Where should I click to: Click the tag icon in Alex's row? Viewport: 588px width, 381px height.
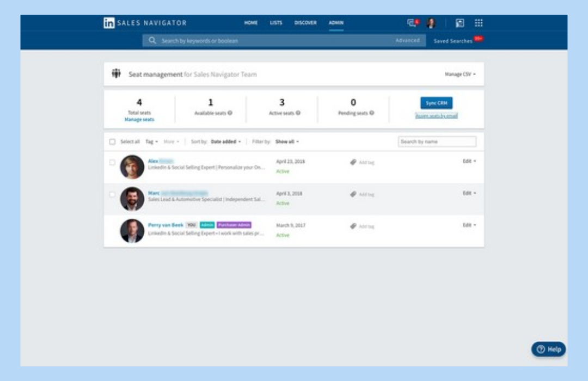(x=353, y=162)
